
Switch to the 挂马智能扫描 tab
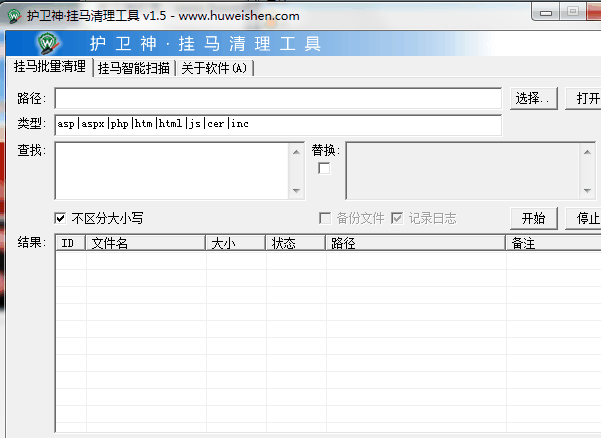pyautogui.click(x=133, y=68)
